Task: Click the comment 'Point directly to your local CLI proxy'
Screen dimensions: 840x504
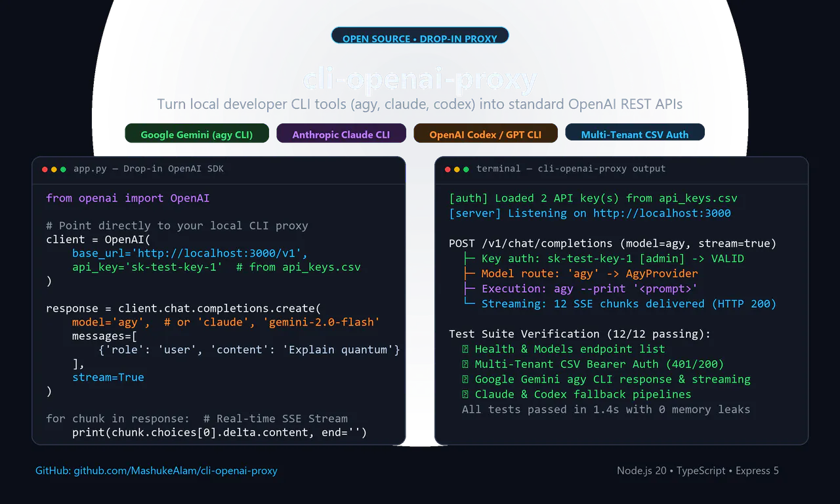Action: (177, 226)
